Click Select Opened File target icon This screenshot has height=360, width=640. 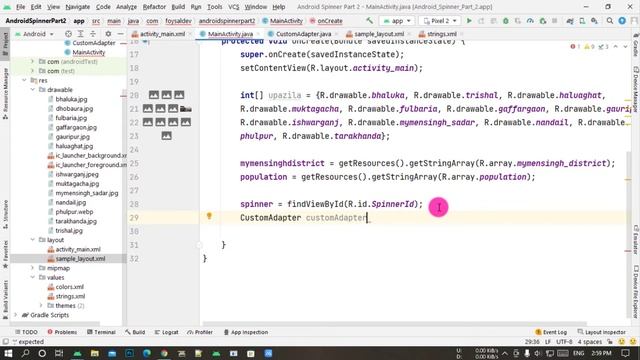pos(68,34)
